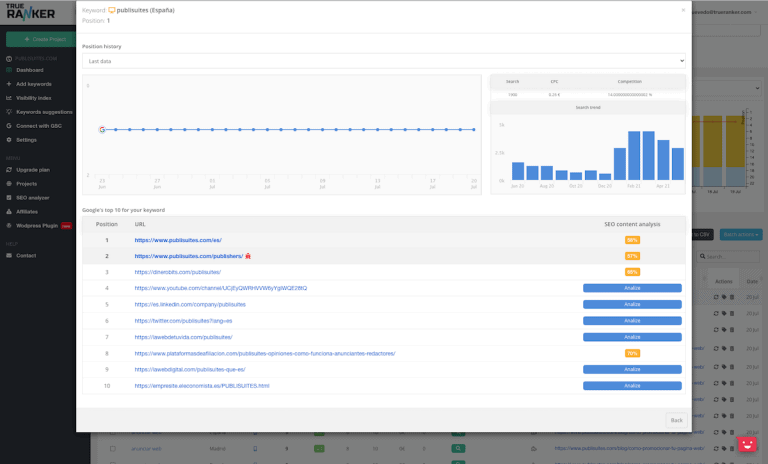Open the Last data position history dropdown
Screen dimensions: 768x464
[x=384, y=61]
